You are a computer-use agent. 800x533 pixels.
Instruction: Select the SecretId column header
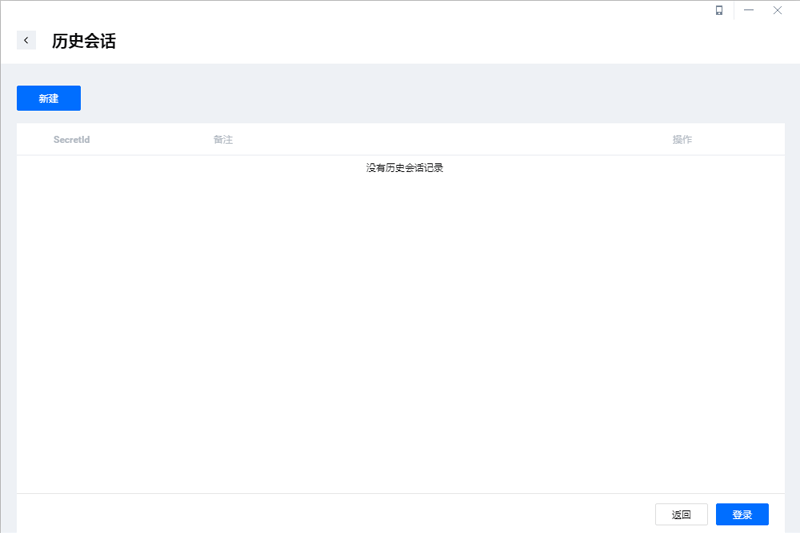pos(72,140)
